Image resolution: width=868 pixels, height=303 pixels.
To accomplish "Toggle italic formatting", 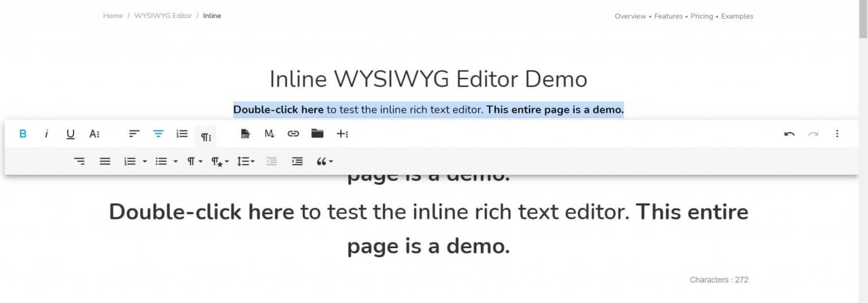I will click(x=46, y=134).
